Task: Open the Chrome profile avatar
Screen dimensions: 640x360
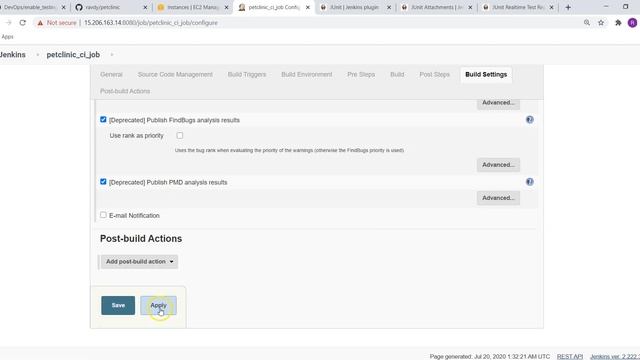Action: click(632, 23)
